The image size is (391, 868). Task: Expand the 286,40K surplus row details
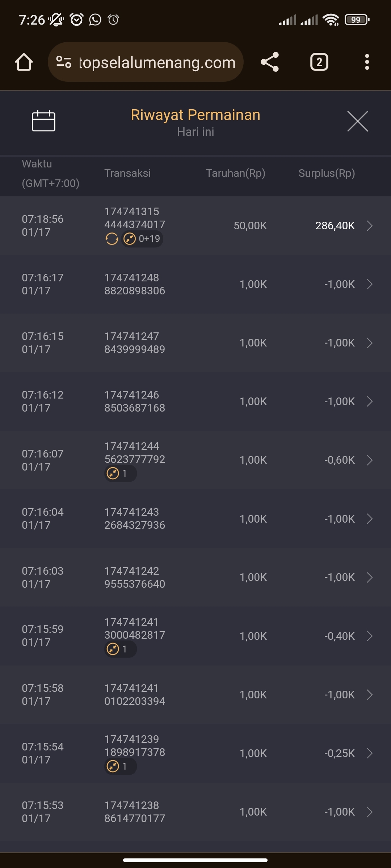point(370,226)
